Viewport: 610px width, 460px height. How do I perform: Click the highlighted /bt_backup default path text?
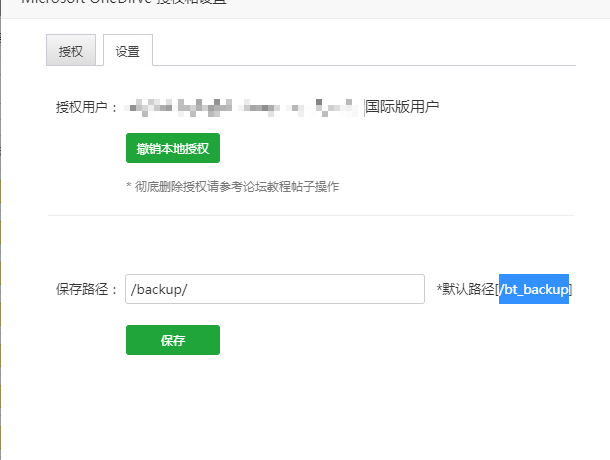(x=534, y=289)
